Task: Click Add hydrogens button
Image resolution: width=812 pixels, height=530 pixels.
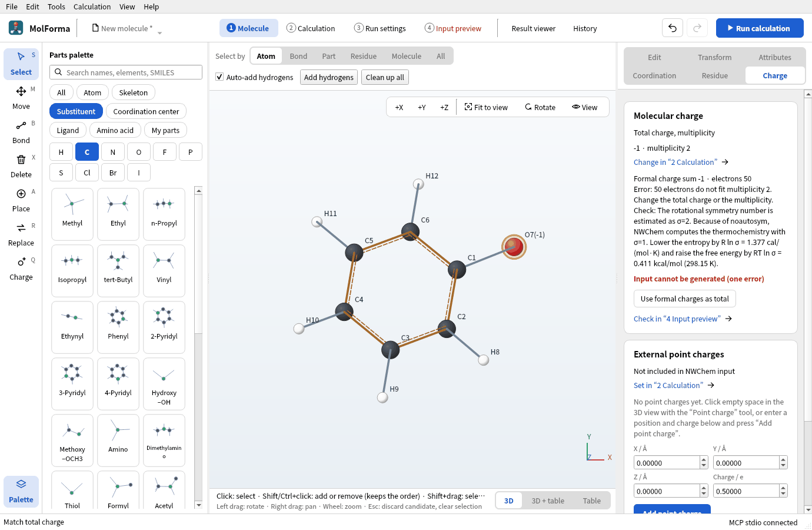Action: click(x=329, y=77)
